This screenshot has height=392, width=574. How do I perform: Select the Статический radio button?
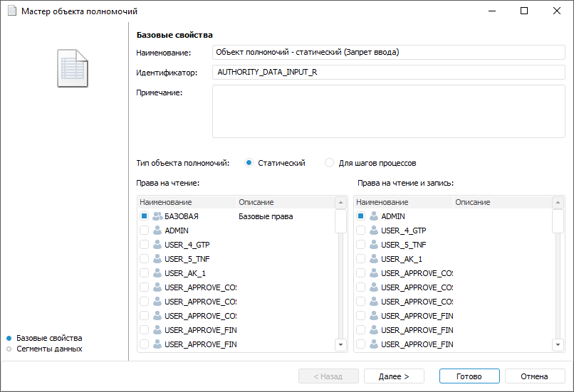(x=249, y=163)
